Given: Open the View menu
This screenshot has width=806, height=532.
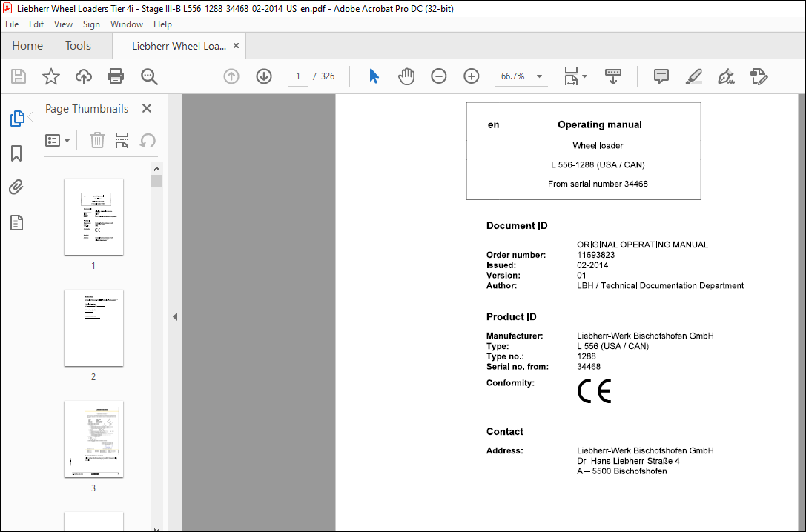Looking at the screenshot, I should 63,24.
